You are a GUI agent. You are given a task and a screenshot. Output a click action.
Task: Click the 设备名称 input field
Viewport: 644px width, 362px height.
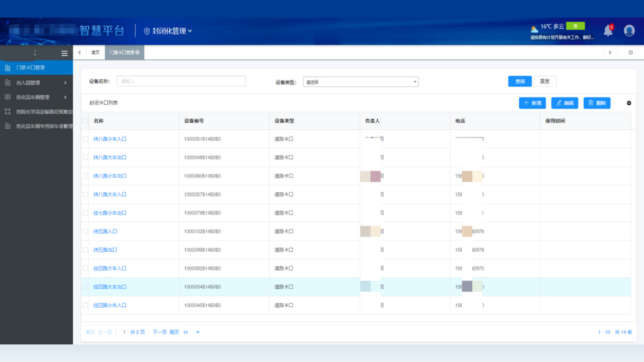tap(181, 81)
